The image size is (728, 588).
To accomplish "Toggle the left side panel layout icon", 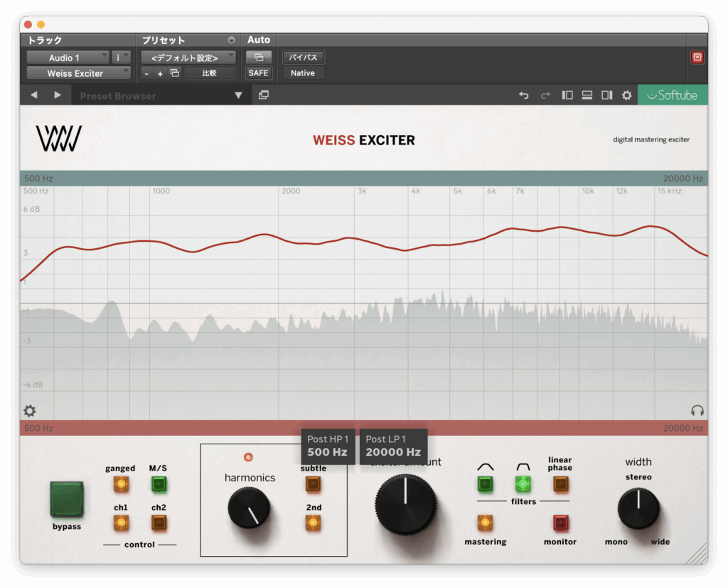I will pos(567,95).
